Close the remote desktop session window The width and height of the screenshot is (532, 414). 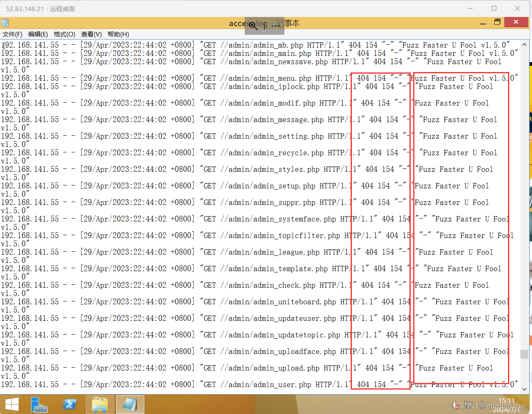pos(518,8)
